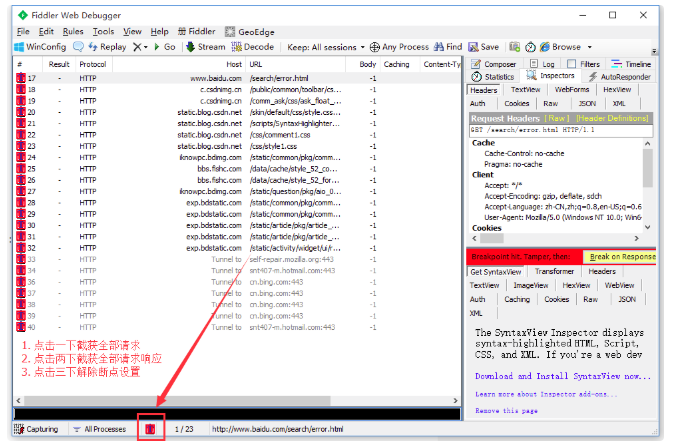Click the Accept-Encoding header line
The height and width of the screenshot is (445, 673).
coord(543,196)
